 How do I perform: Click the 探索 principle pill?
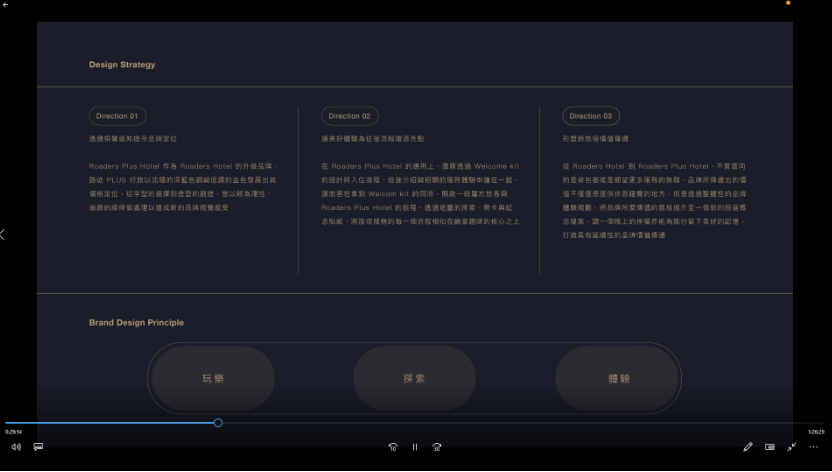click(x=414, y=378)
